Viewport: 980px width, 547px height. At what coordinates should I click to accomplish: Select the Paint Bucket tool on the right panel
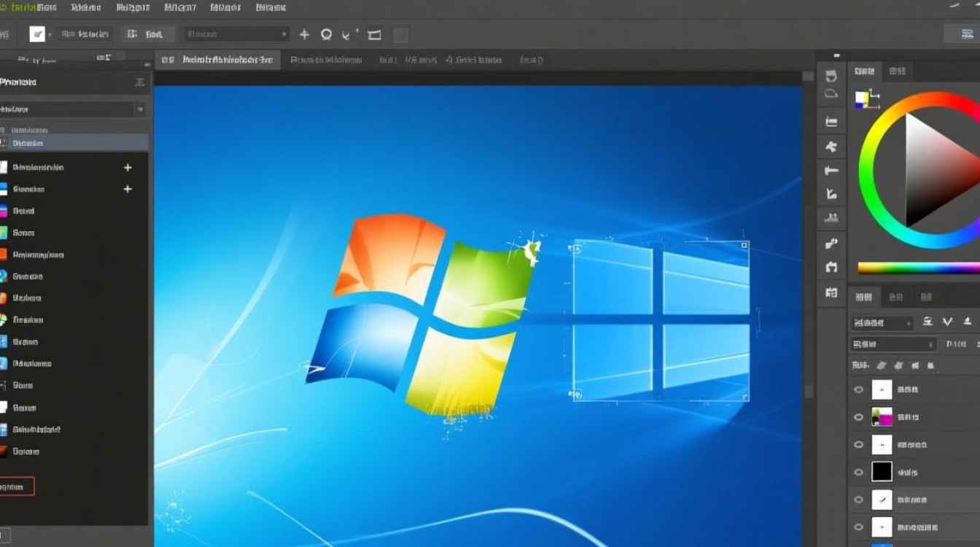[x=831, y=243]
